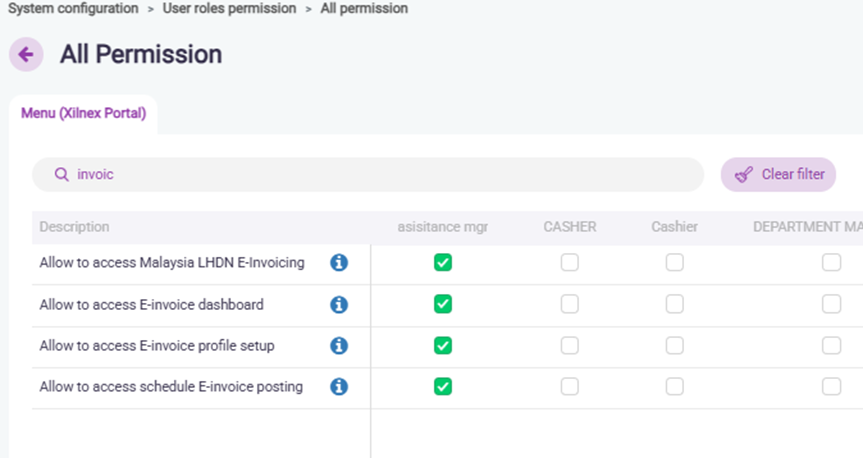Open info icon for schedule E-invoice posting
The height and width of the screenshot is (458, 863).
tap(339, 386)
